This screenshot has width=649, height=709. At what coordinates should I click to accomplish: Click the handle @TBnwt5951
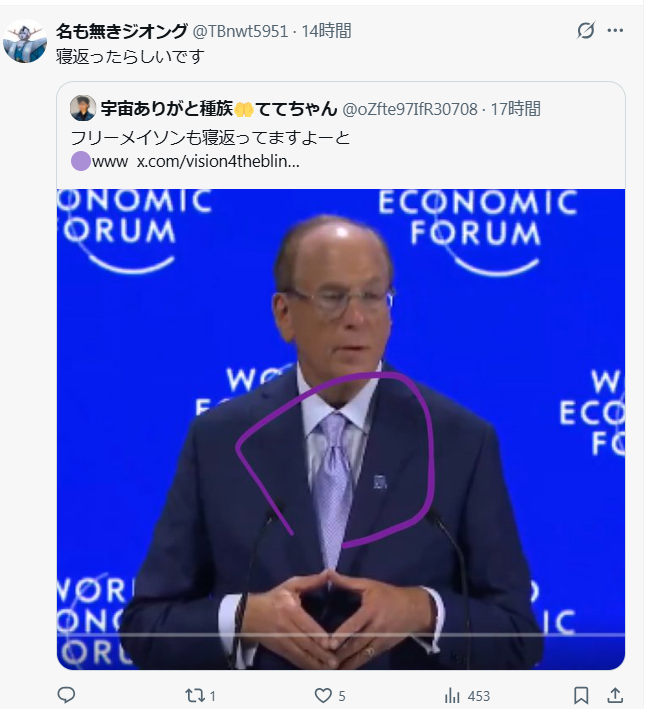(240, 31)
